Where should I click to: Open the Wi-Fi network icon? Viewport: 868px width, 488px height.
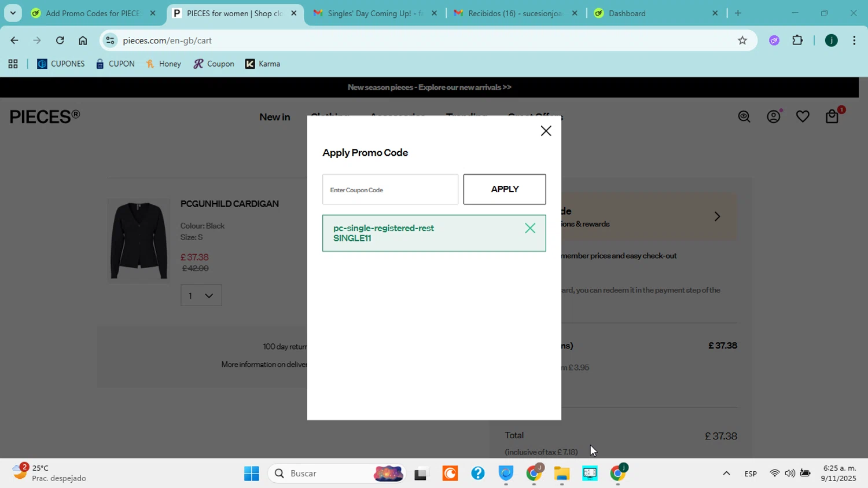pyautogui.click(x=774, y=474)
